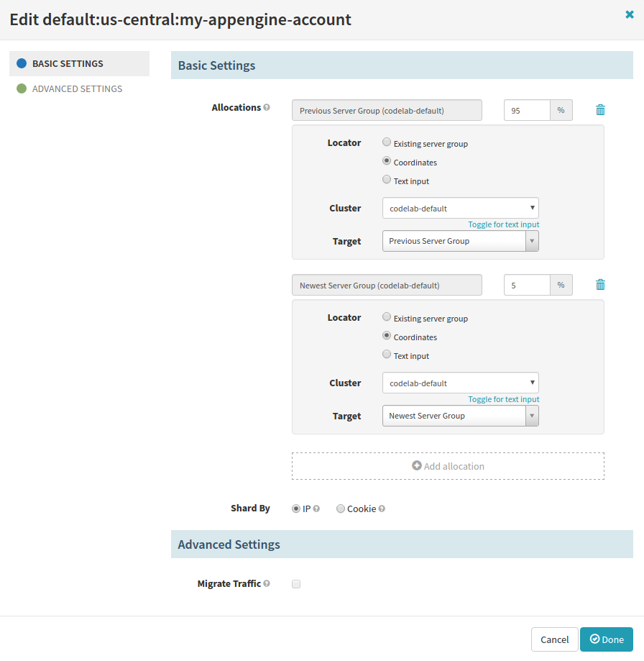This screenshot has width=644, height=661.
Task: Close the edit dialog with the X
Action: [630, 14]
